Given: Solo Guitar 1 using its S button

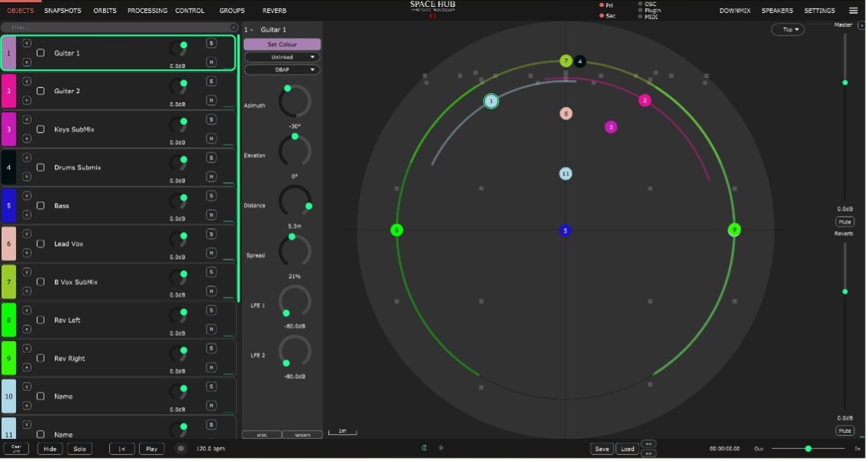Looking at the screenshot, I should pyautogui.click(x=210, y=44).
